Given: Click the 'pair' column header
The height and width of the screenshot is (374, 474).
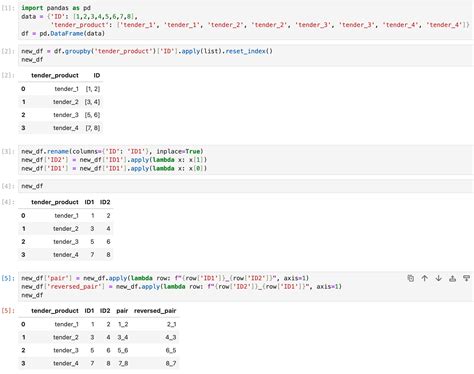Looking at the screenshot, I should pos(122,311).
